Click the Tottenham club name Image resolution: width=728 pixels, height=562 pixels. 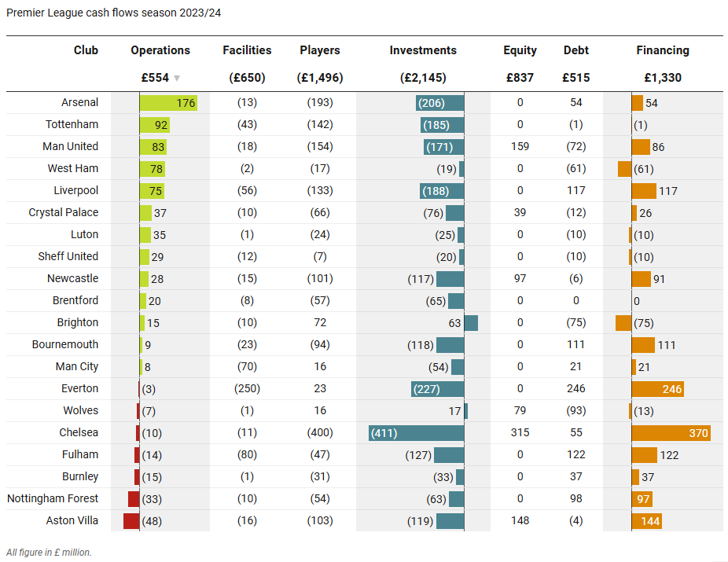pos(72,124)
